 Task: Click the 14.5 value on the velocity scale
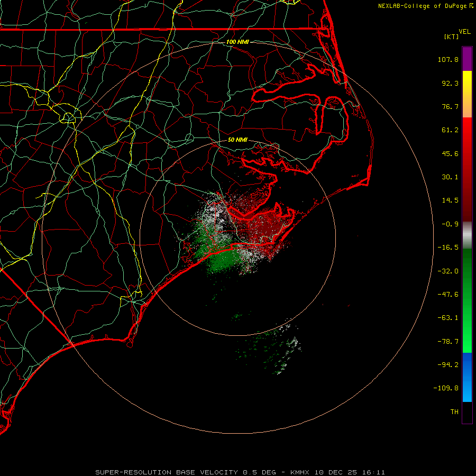(x=450, y=200)
